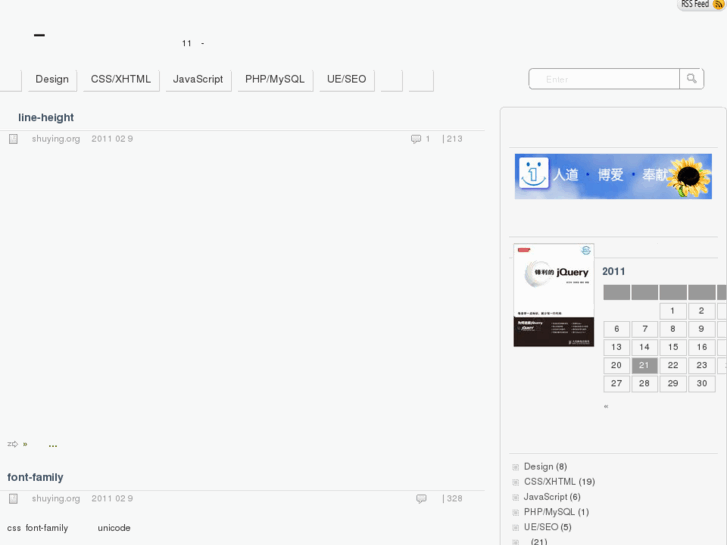The image size is (727, 545).
Task: Click the bullet icon next to PHP/MySQL (1)
Action: [516, 513]
